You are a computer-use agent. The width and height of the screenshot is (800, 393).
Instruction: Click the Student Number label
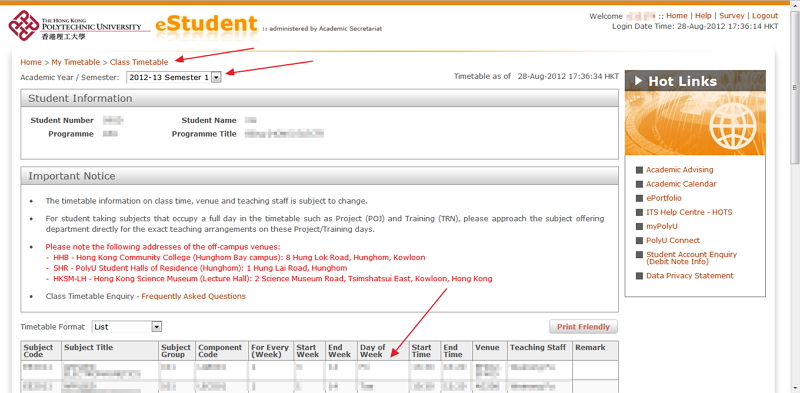point(62,120)
